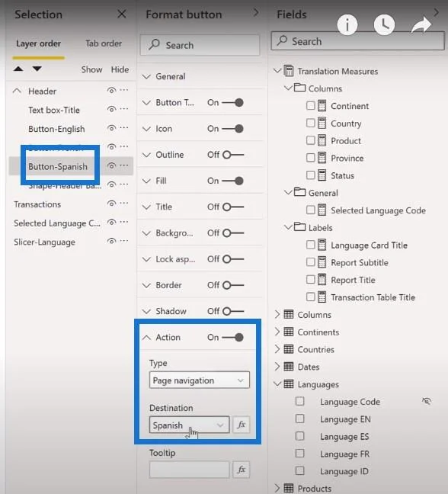Turn off the Action toggle
The image size is (448, 494).
(232, 338)
